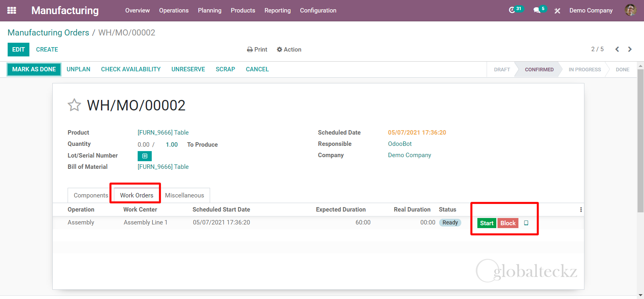Start the Assembly work order
The width and height of the screenshot is (644, 299).
pos(487,223)
